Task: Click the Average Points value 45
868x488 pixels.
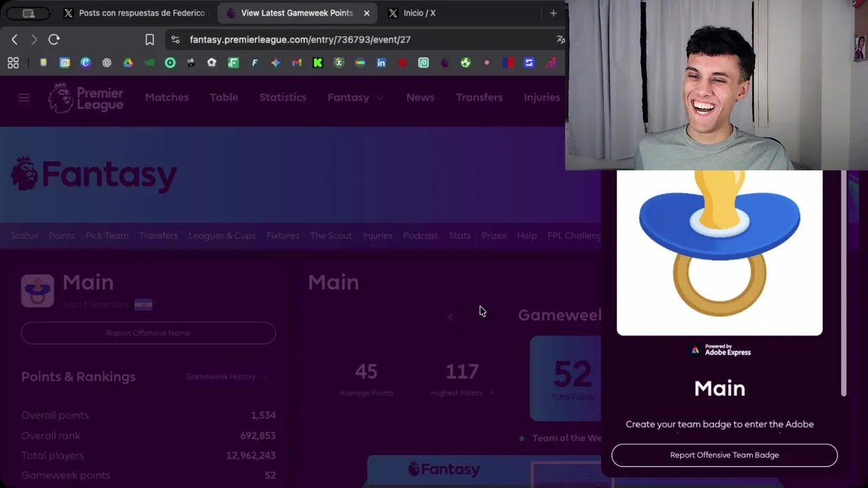Action: click(x=366, y=371)
